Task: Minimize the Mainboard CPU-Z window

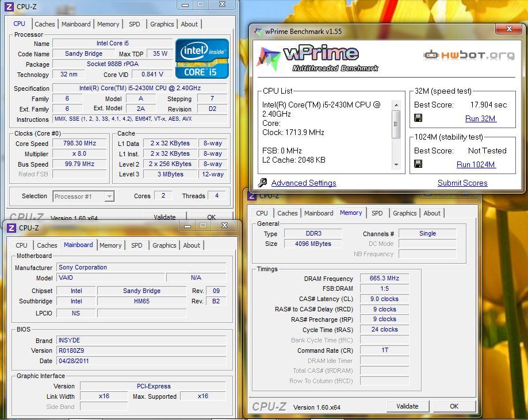Action: 188,226
